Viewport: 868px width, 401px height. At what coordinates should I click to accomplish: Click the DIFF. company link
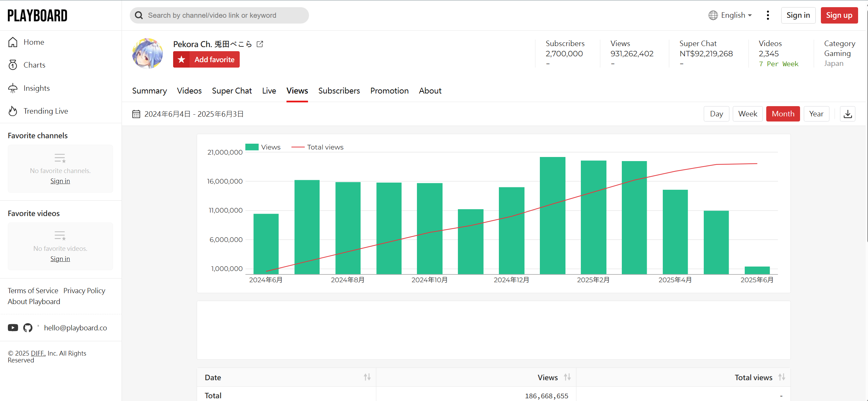(x=38, y=353)
